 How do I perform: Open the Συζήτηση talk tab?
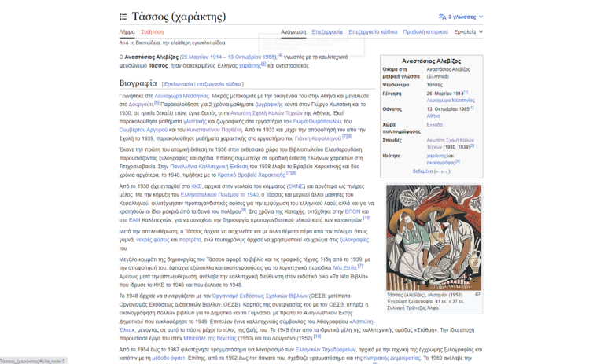tap(152, 32)
